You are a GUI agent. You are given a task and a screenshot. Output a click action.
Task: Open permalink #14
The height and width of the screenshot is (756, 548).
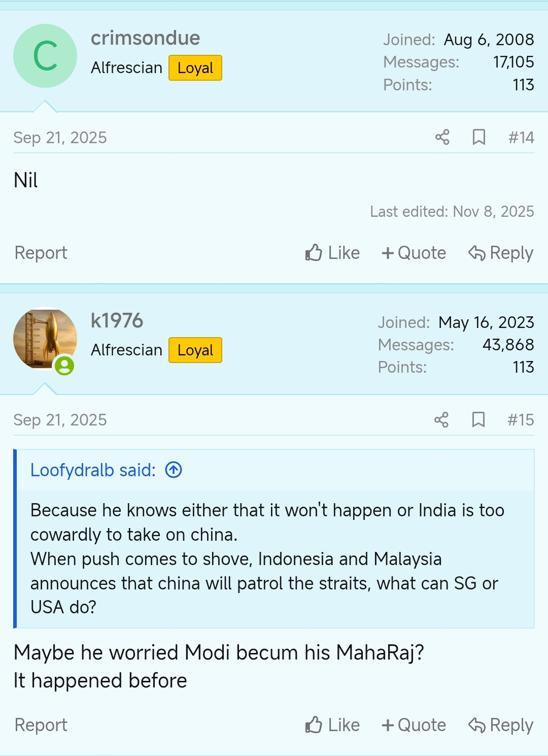pyautogui.click(x=521, y=138)
